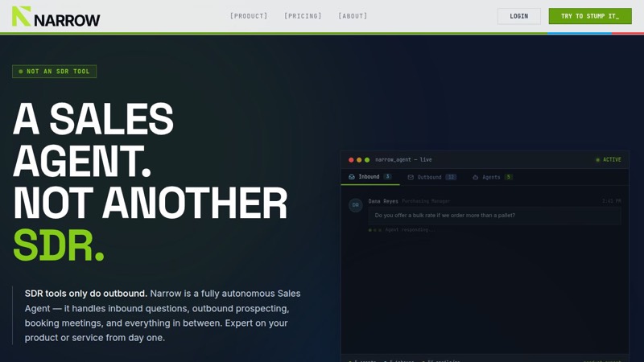Click the DR avatar of Dana Reyes
The image size is (644, 362).
click(x=355, y=205)
